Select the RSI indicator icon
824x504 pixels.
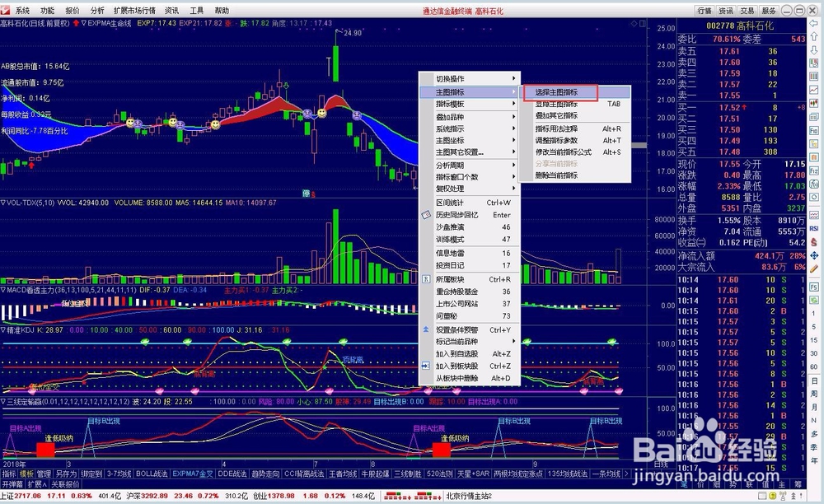tap(814, 228)
